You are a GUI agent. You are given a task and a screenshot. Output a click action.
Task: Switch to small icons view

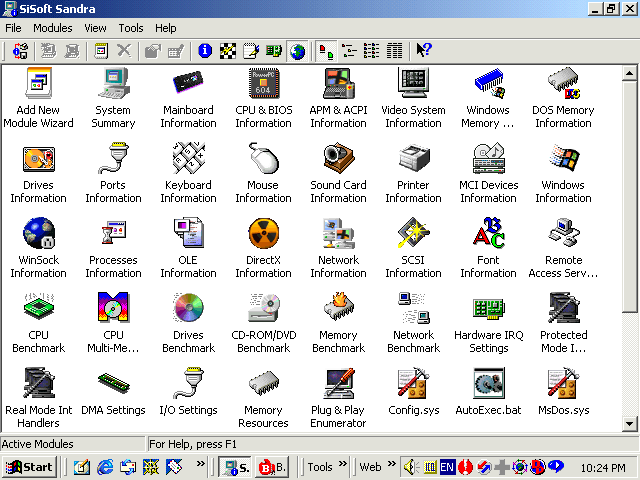[349, 51]
